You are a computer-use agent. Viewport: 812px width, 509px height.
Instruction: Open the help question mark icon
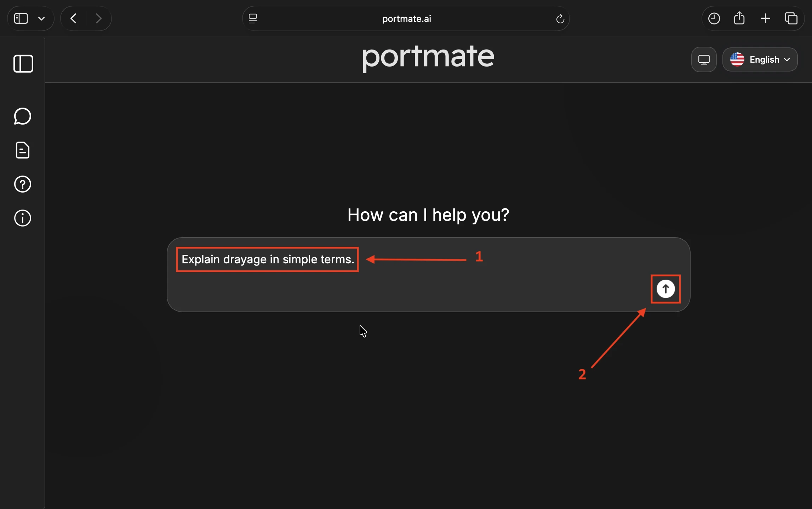[x=23, y=184]
